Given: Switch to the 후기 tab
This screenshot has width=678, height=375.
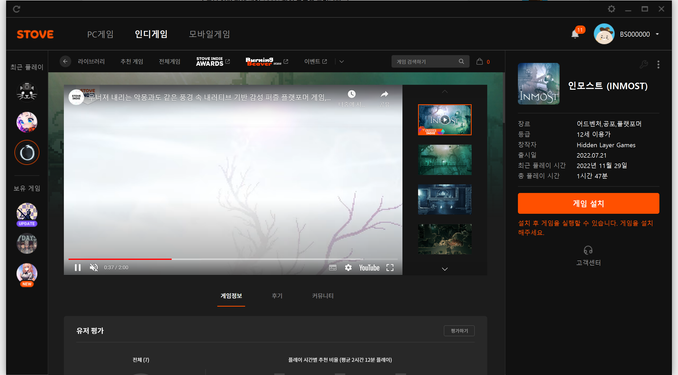Looking at the screenshot, I should point(277,296).
